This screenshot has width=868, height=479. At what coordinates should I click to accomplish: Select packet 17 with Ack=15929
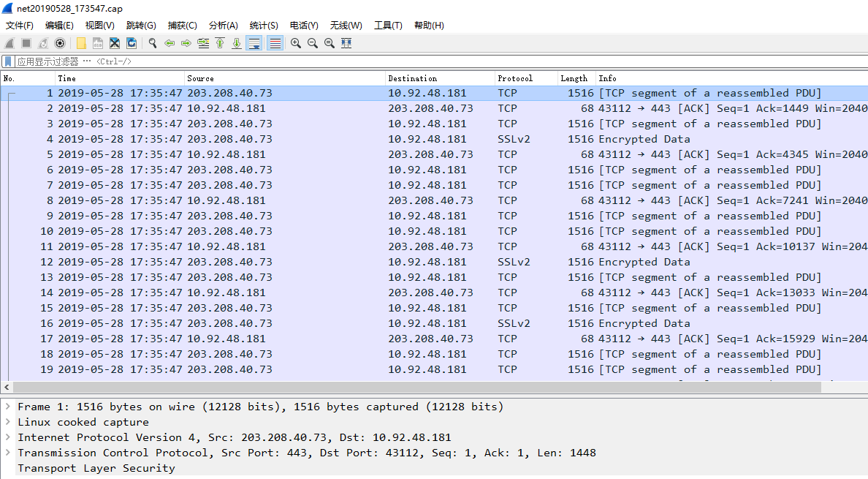tap(434, 339)
